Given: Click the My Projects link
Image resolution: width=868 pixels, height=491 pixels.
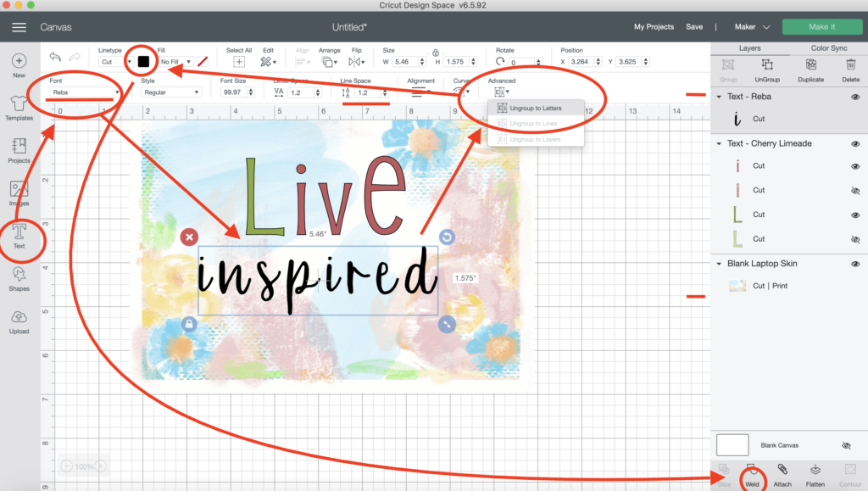Looking at the screenshot, I should 654,26.
